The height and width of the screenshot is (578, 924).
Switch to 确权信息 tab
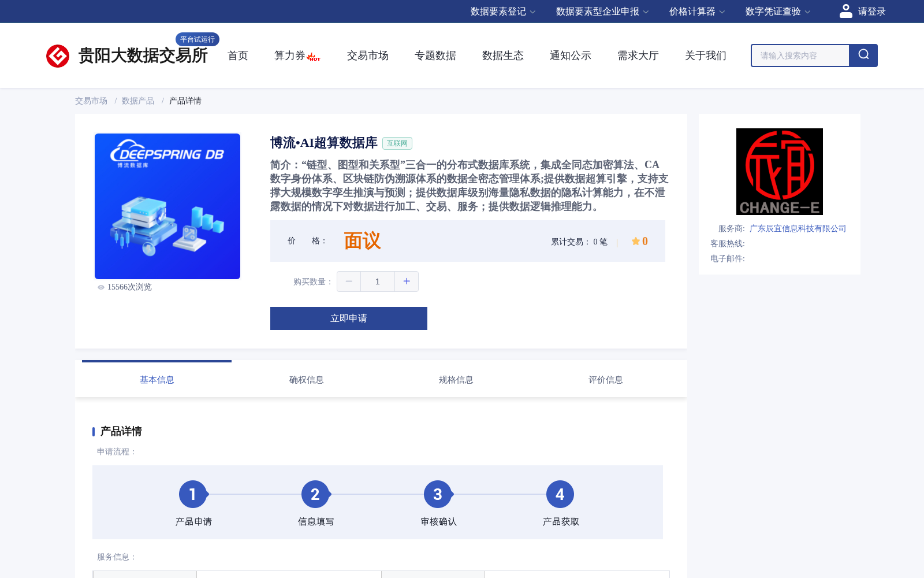306,379
